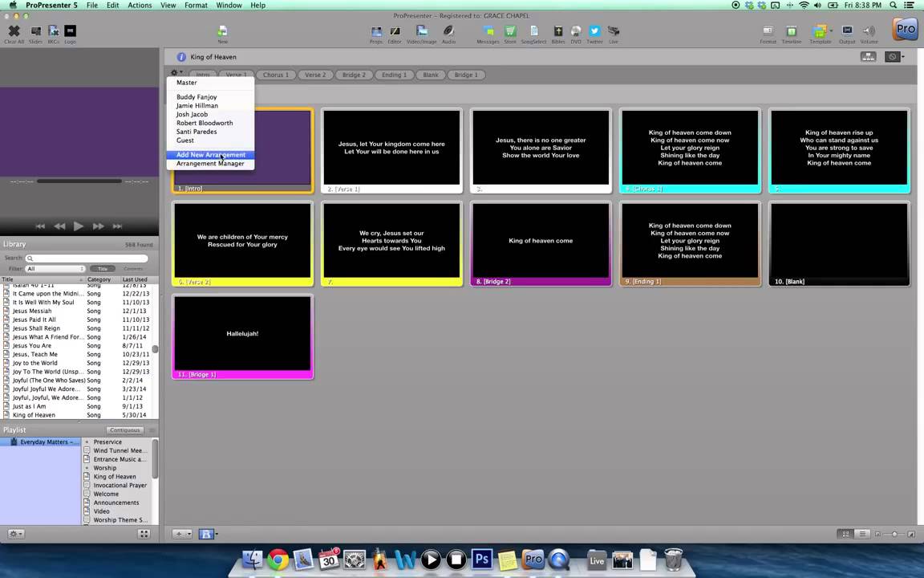Open the Props toolbar icon
The image size is (924, 578).
(x=376, y=34)
